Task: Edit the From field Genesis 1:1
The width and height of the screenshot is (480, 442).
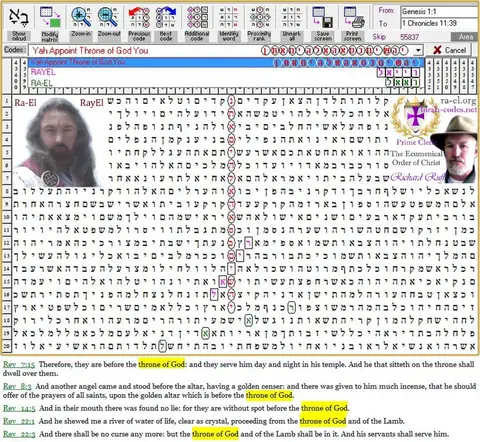Action: (x=439, y=12)
